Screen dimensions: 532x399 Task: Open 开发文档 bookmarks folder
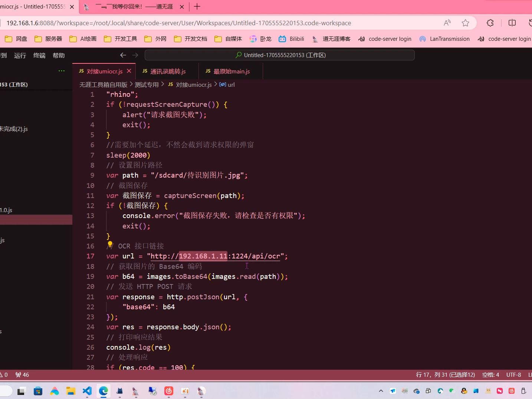tap(191, 39)
